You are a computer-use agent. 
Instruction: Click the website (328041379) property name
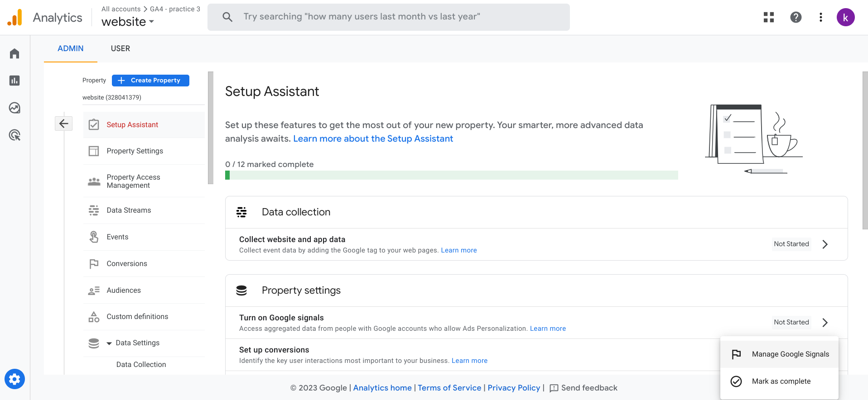point(112,98)
